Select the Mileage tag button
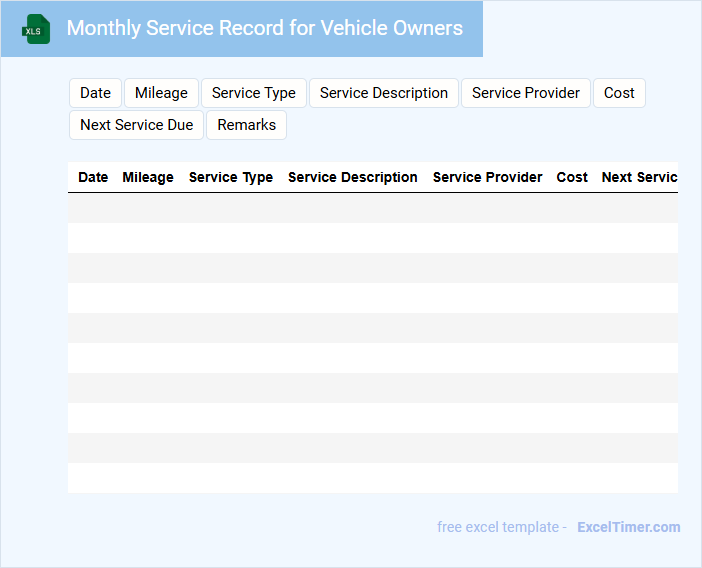The height and width of the screenshot is (568, 702). [x=161, y=93]
